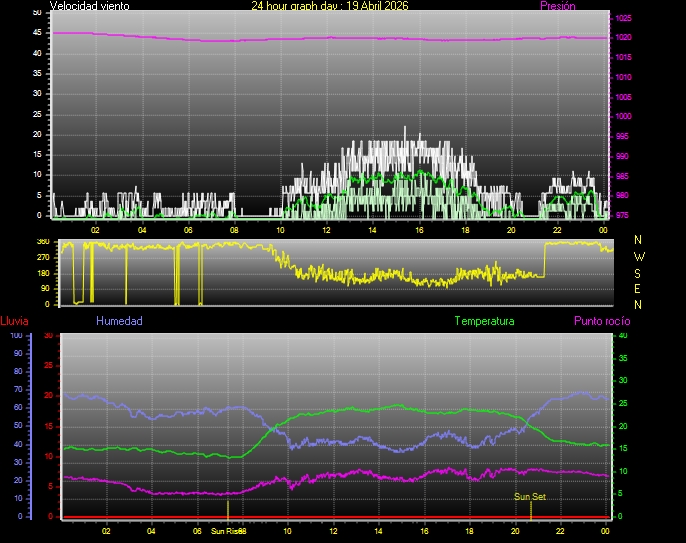Click the green Temperatura legend label
The height and width of the screenshot is (543, 686).
click(484, 321)
